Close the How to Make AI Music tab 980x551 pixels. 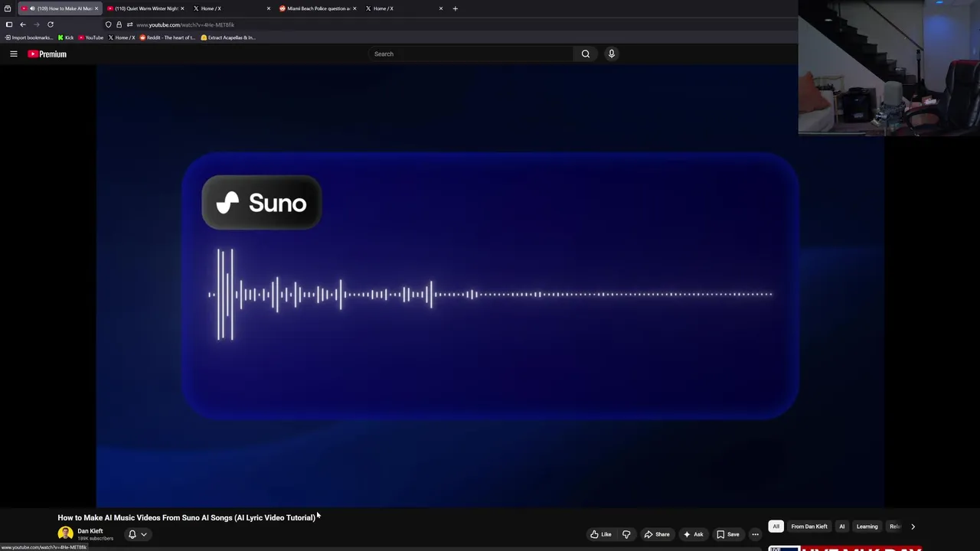(96, 8)
